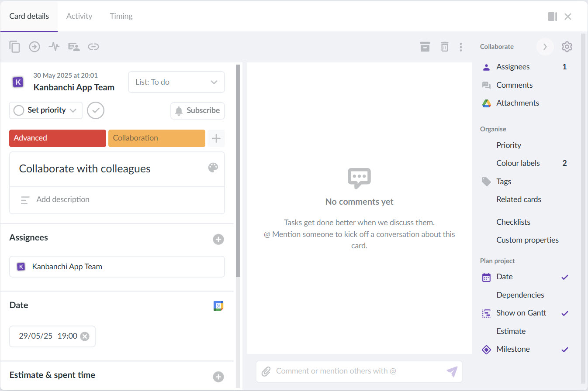Image resolution: width=588 pixels, height=391 pixels.
Task: Click the move card arrow icon
Action: pos(35,47)
